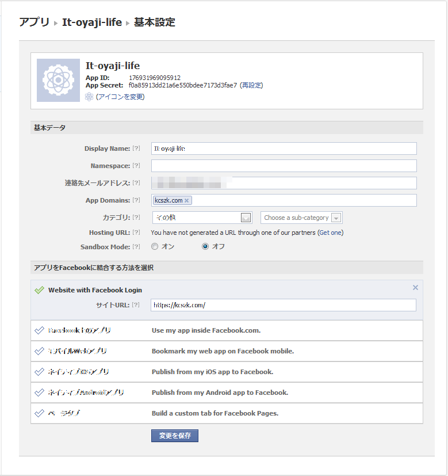The width and height of the screenshot is (448, 476).
Task: Focus the サイトURL input field
Action: (x=284, y=305)
